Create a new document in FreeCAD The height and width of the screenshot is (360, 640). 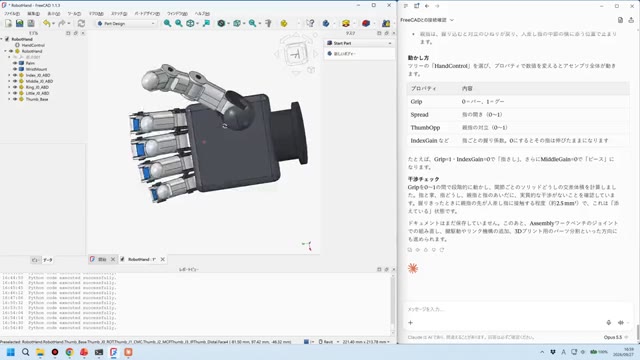[x=8, y=24]
